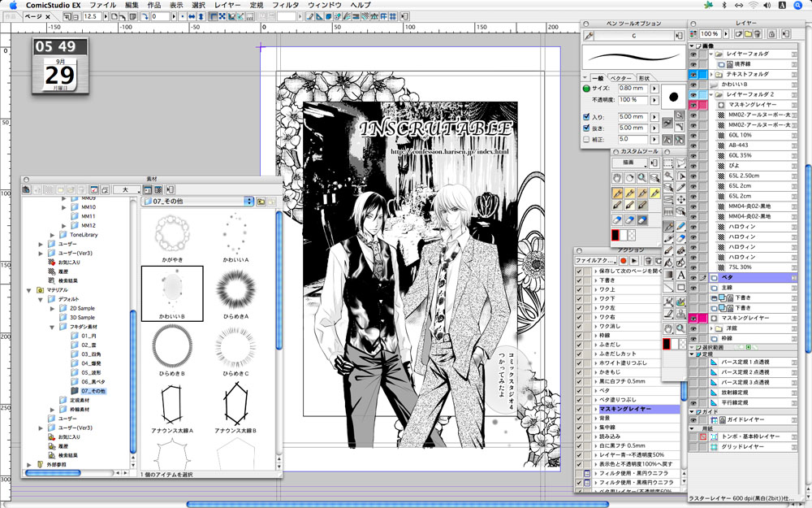Click the trash icon in the Layers palette
The height and width of the screenshot is (508, 812).
coord(757,34)
